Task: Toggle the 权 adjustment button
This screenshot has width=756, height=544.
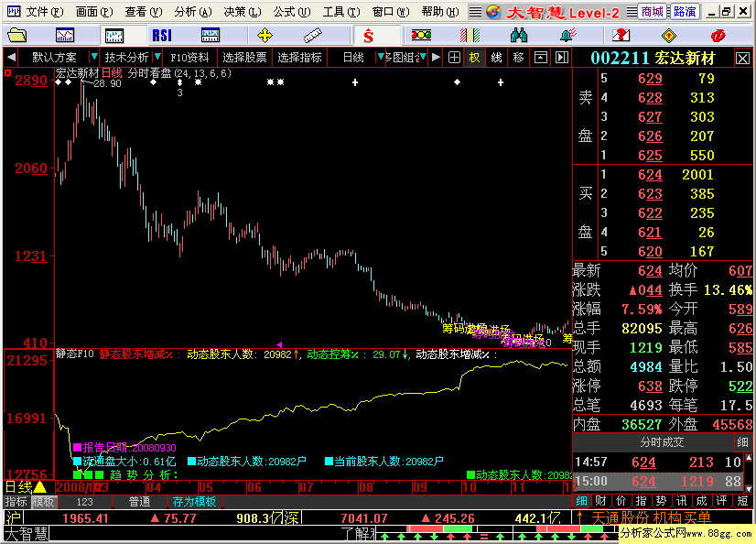Action: coord(475,58)
